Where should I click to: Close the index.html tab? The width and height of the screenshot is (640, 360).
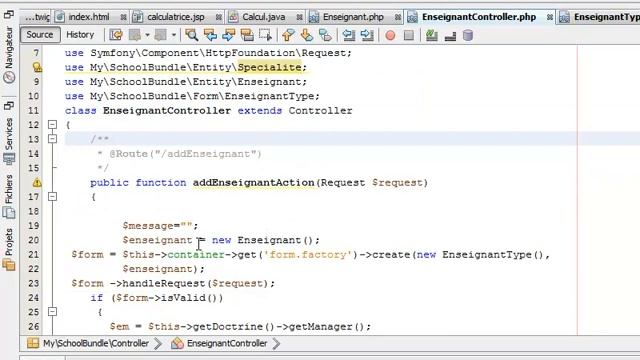(123, 18)
